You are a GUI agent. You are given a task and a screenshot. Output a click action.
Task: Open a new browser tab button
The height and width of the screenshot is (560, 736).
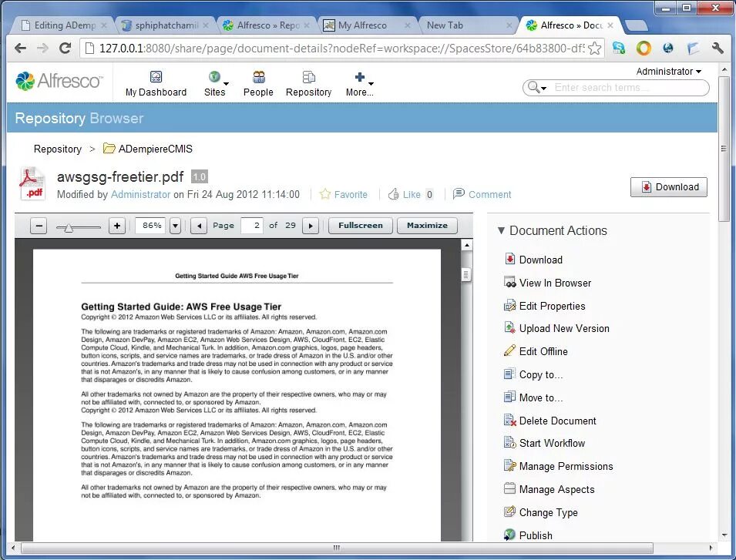coord(636,25)
